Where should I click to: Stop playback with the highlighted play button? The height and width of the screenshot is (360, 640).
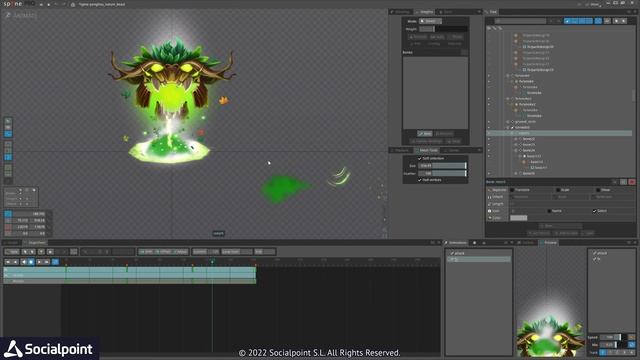pyautogui.click(x=31, y=262)
